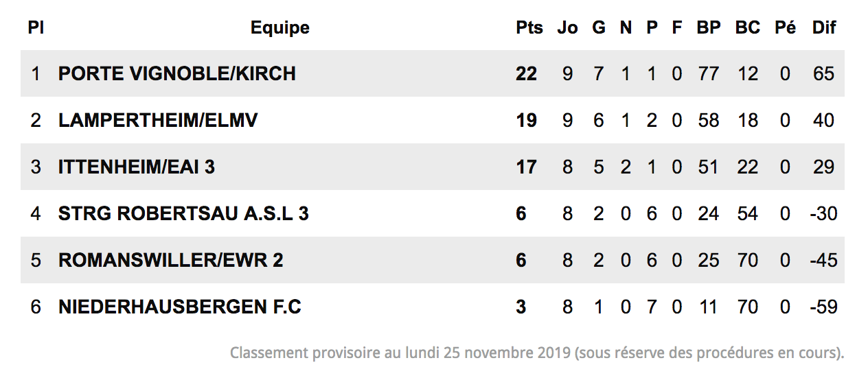The image size is (868, 380).
Task: Select the Dif column header
Action: point(823,27)
